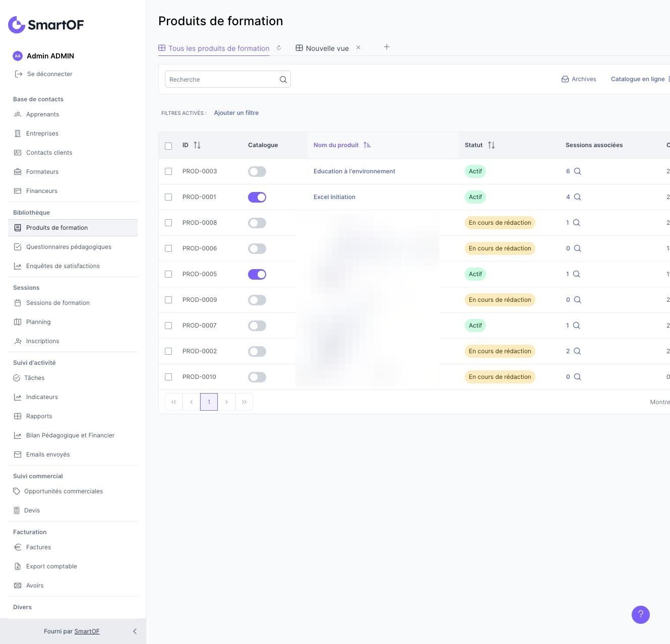Sort by Statut using the arrows icon

click(491, 145)
